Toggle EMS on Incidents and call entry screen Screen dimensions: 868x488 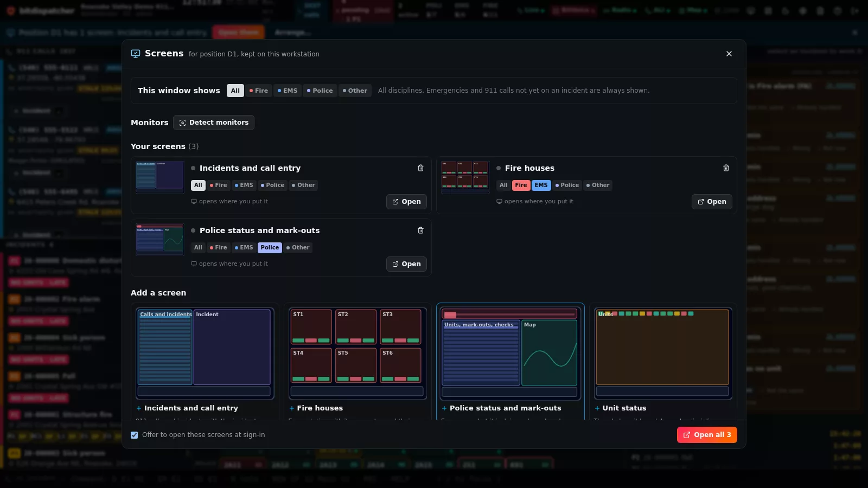tap(244, 185)
